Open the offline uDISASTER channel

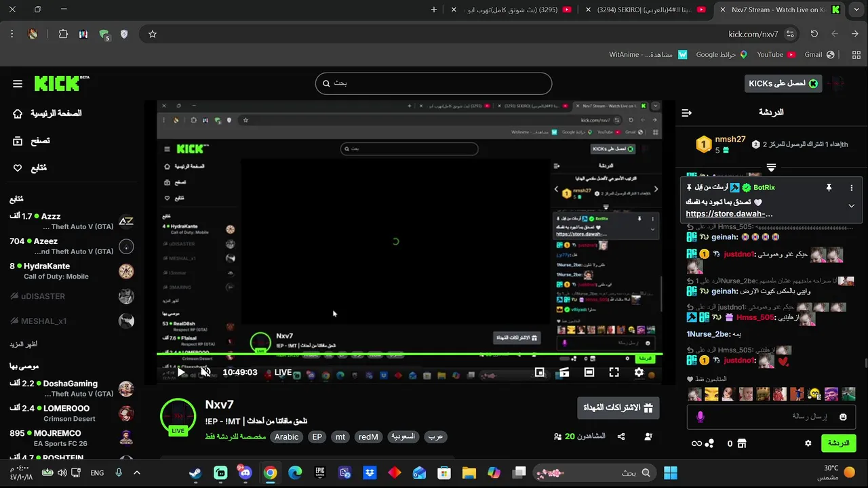(x=72, y=296)
